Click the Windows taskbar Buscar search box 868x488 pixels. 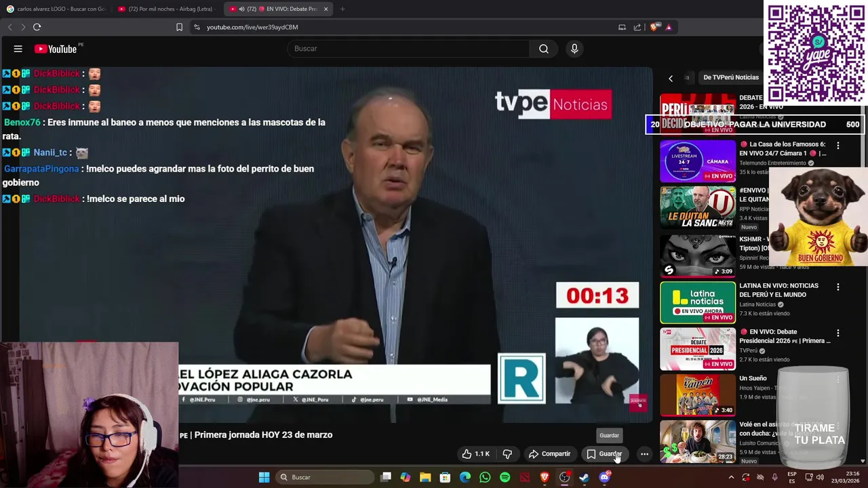325,477
